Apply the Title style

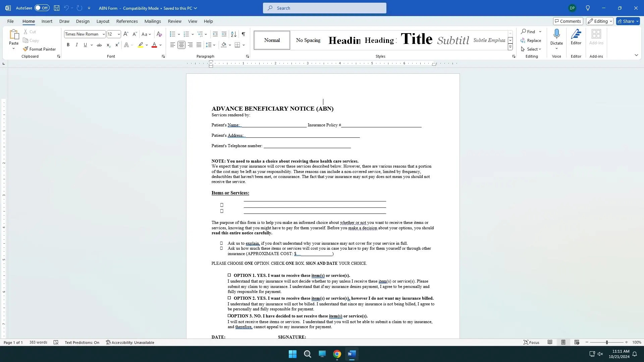(417, 40)
